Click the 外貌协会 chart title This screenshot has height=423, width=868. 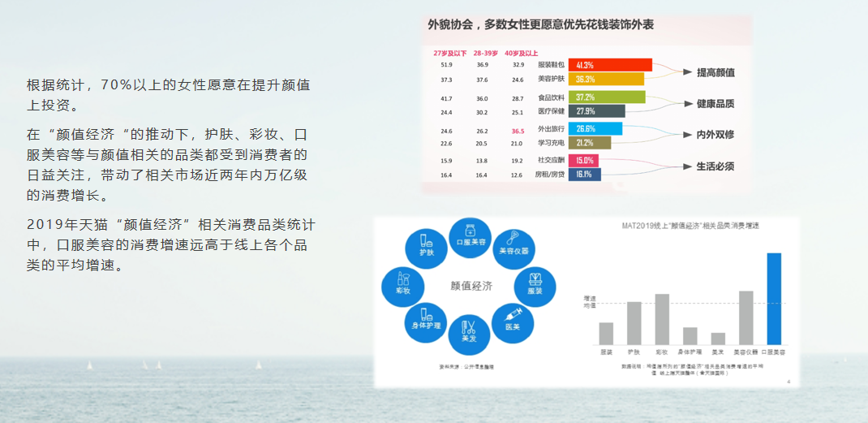(x=543, y=24)
